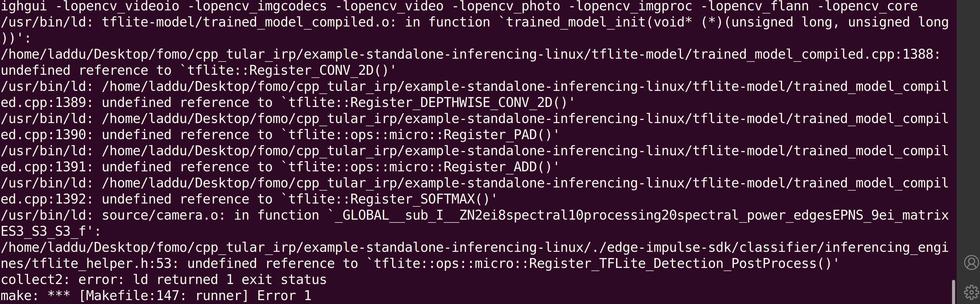Screen dimensions: 980x304
Task: Click the trained_model_compiled.cpp:1388 file path link
Action: coord(470,54)
